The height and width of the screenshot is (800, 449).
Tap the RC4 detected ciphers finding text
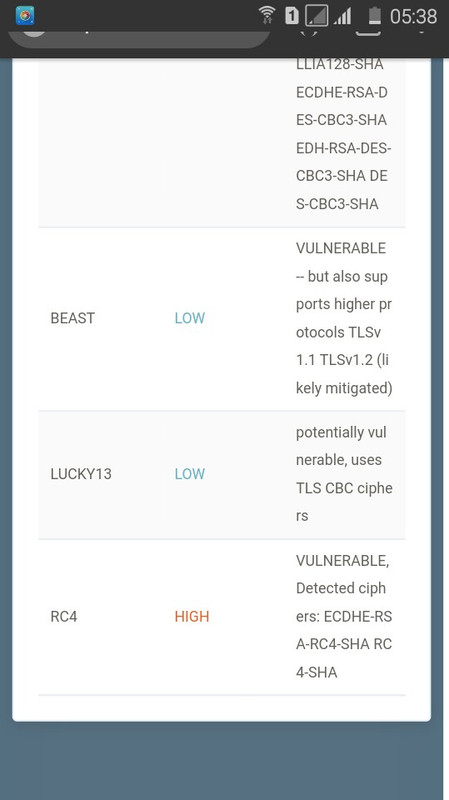point(344,616)
